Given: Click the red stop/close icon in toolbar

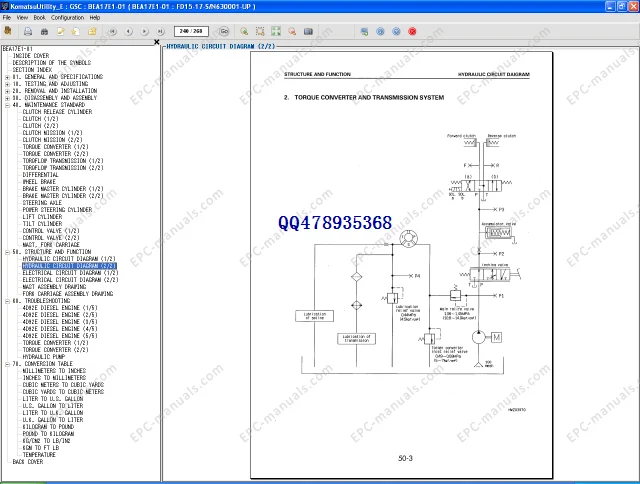Looking at the screenshot, I should (412, 31).
